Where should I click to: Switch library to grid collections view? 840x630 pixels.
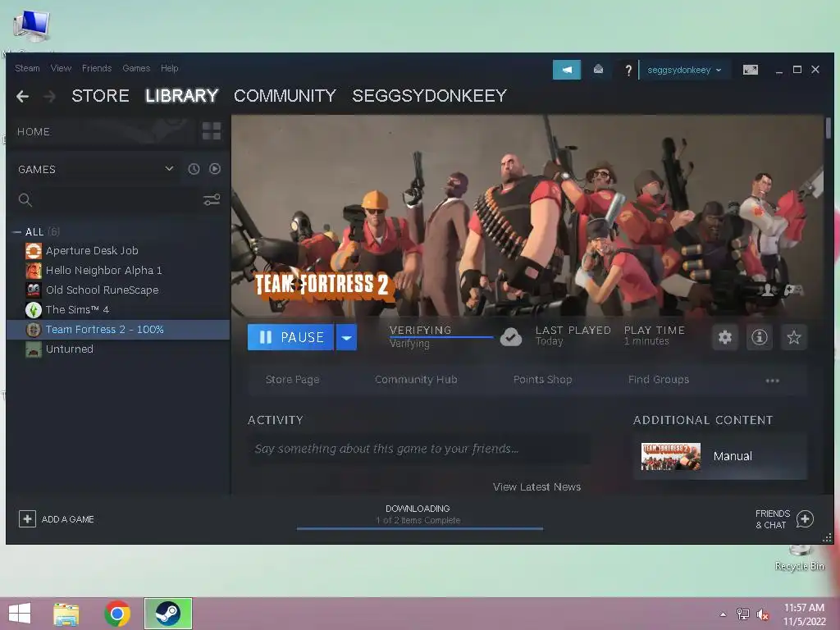(x=212, y=130)
